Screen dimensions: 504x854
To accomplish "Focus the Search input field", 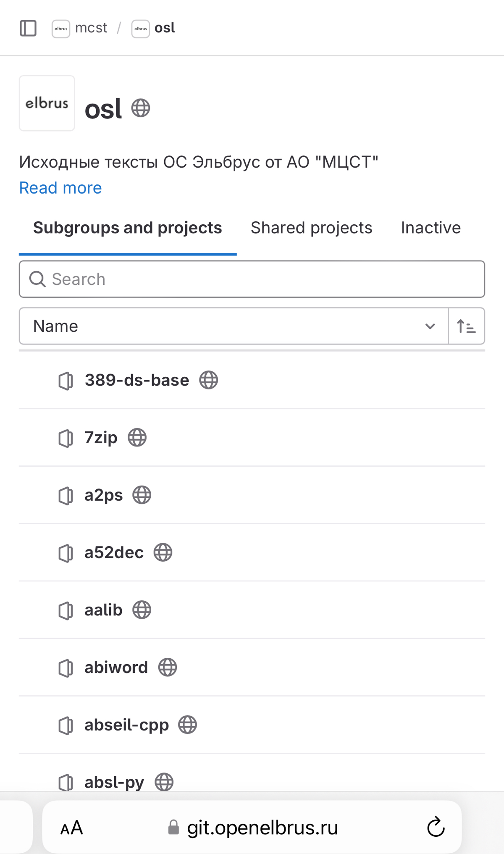I will 252,279.
